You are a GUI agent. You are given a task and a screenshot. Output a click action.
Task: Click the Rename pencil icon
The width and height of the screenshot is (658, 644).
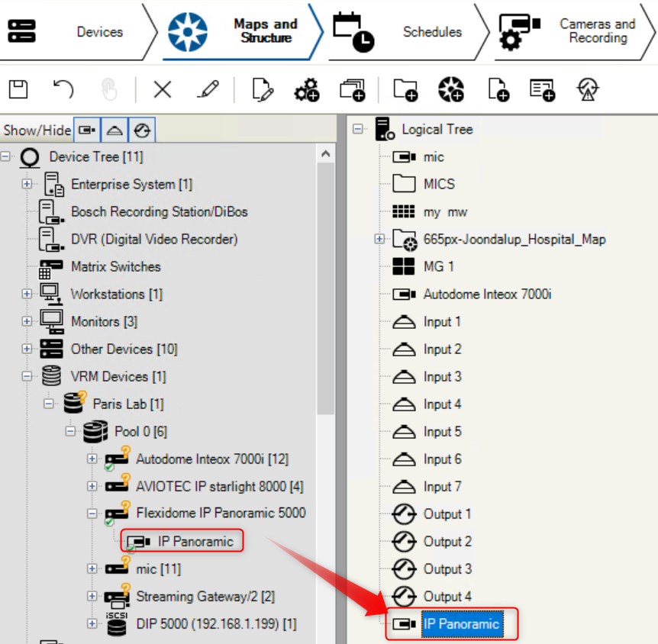[x=207, y=90]
